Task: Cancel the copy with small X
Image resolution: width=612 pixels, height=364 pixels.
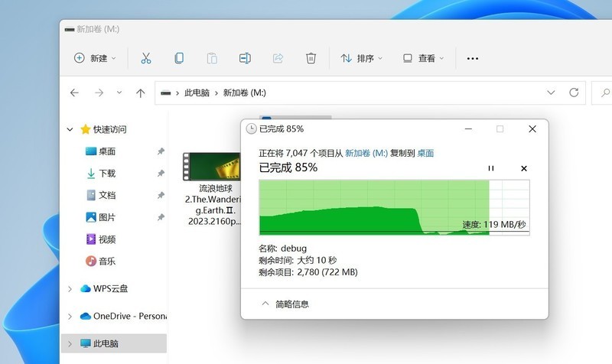Action: coord(524,168)
